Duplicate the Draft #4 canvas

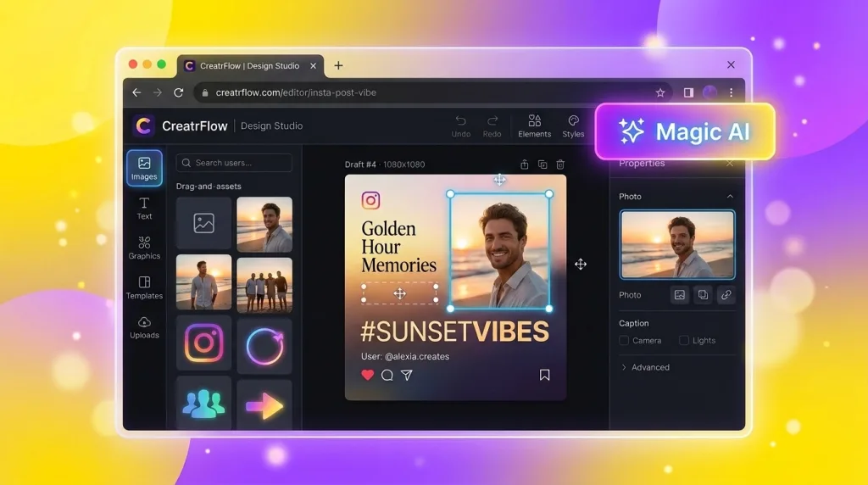coord(542,164)
